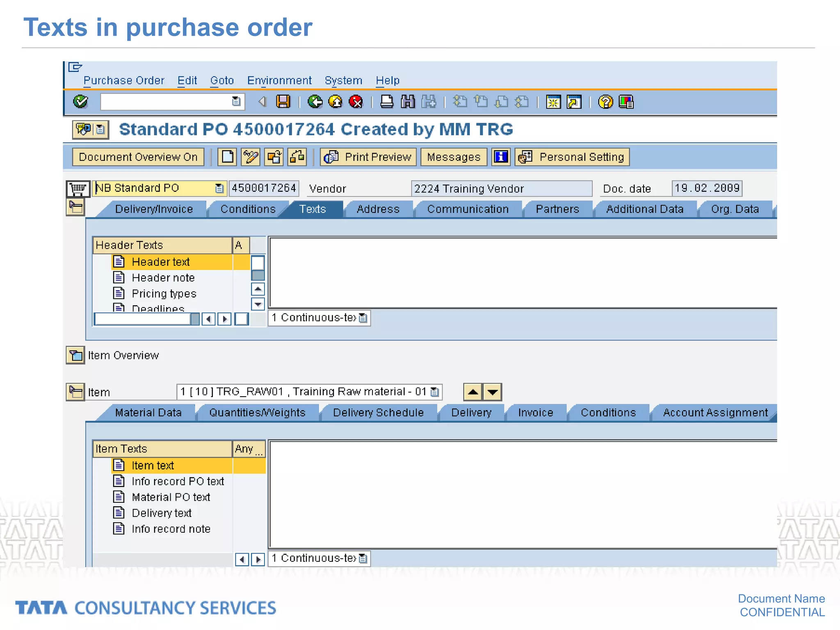Click the yellow Help question mark icon
840x630 pixels.
coord(605,102)
